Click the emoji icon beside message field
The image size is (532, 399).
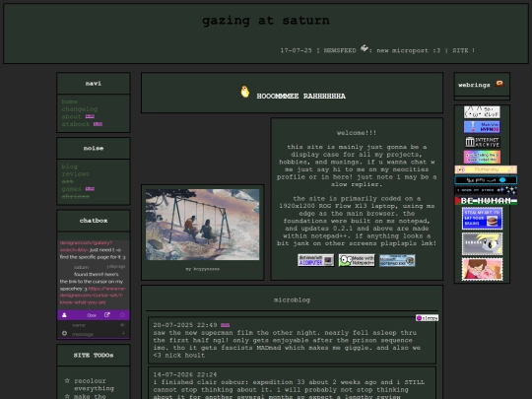point(64,334)
